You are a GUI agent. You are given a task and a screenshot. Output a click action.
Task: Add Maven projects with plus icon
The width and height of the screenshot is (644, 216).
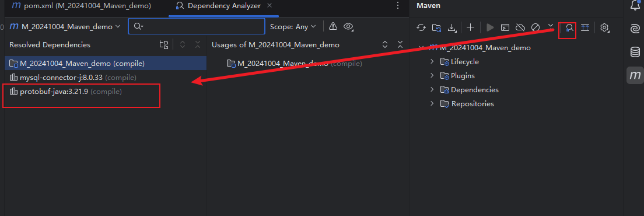(471, 27)
